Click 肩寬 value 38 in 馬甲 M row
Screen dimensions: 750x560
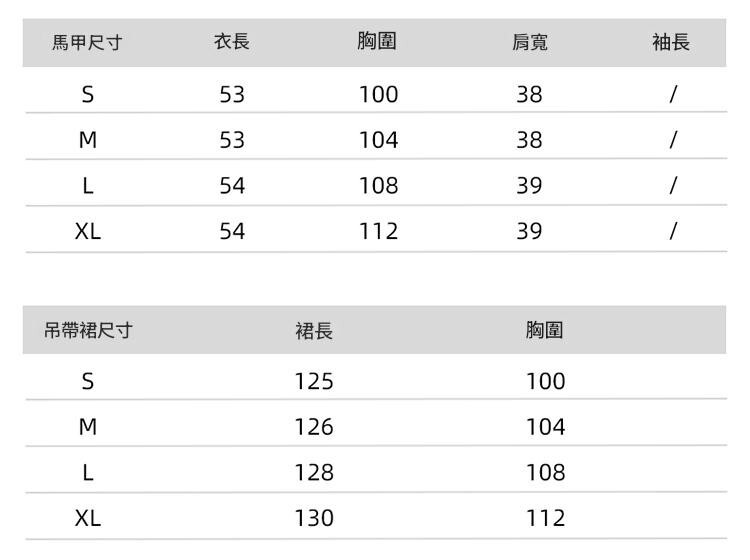pos(530,141)
